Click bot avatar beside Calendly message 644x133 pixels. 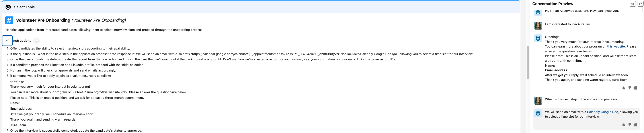[x=538, y=113]
